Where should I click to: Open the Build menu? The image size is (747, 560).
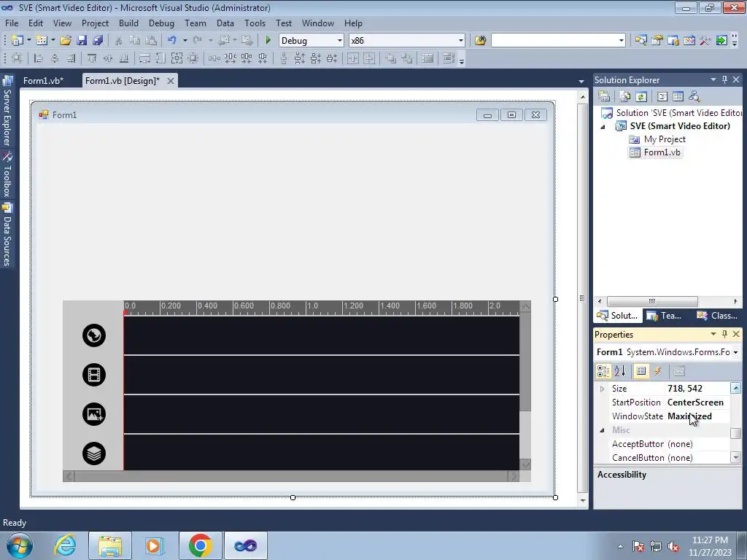pyautogui.click(x=128, y=23)
